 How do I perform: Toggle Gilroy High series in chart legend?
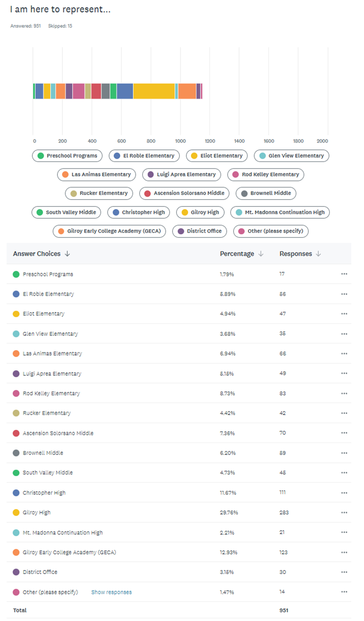(x=200, y=212)
